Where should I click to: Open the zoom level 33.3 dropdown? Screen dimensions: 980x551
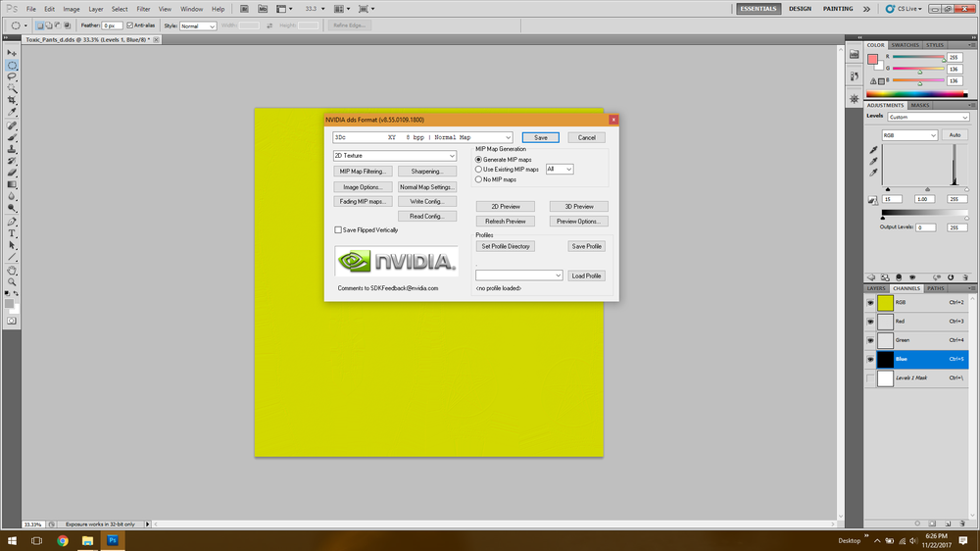coord(322,9)
